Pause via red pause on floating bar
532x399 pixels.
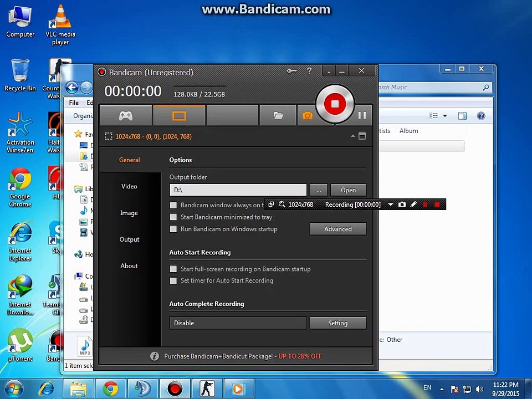(x=425, y=204)
